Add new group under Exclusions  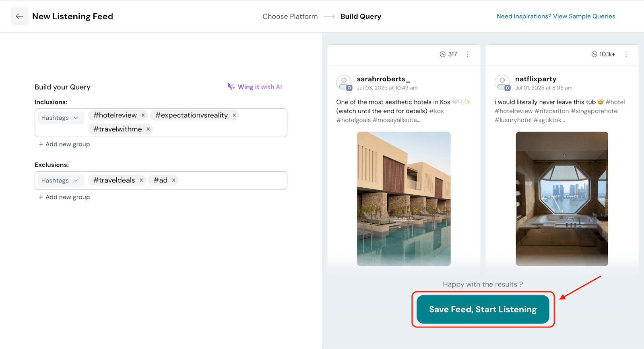pyautogui.click(x=64, y=197)
